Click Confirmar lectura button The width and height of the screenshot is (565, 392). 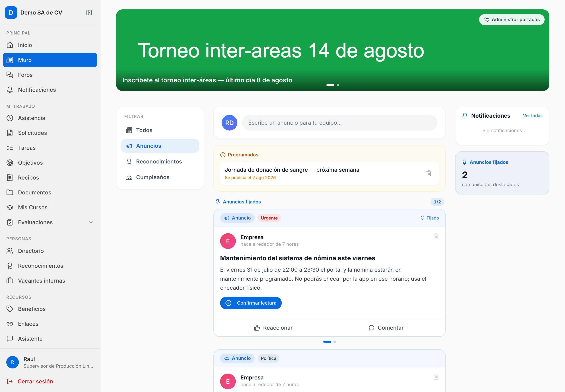pos(251,303)
